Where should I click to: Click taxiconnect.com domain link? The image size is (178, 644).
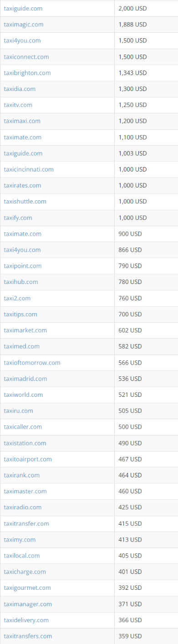pyautogui.click(x=26, y=57)
